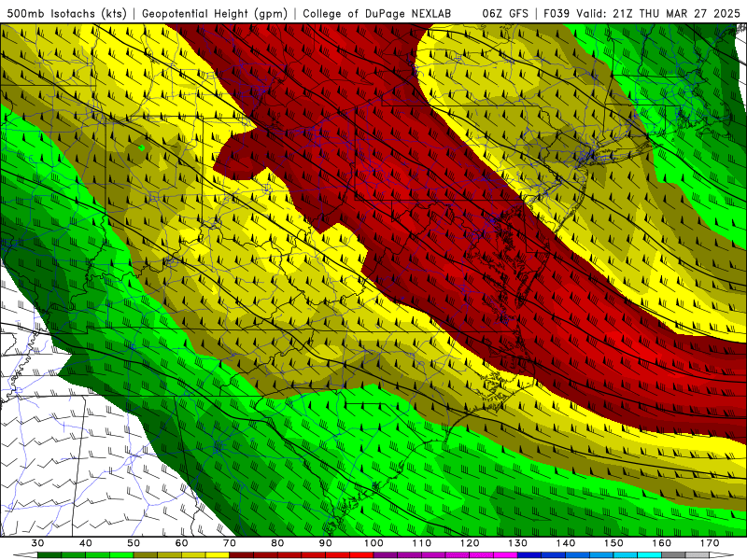This screenshot has height=560, width=747.
Task: Select the bright magenta swatch just before 130
Action: [505, 555]
